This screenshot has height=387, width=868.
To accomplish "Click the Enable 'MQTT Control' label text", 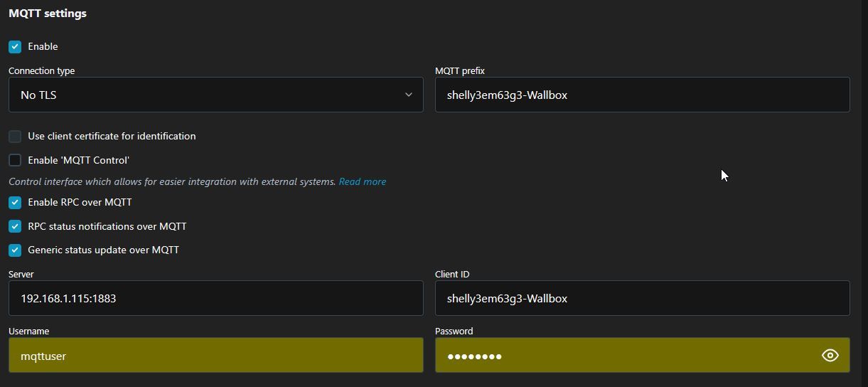I will click(78, 161).
